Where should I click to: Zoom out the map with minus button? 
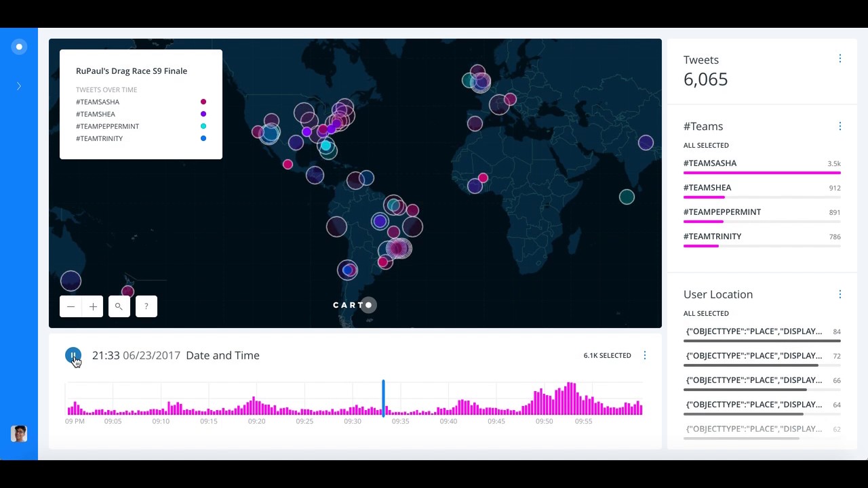point(71,306)
